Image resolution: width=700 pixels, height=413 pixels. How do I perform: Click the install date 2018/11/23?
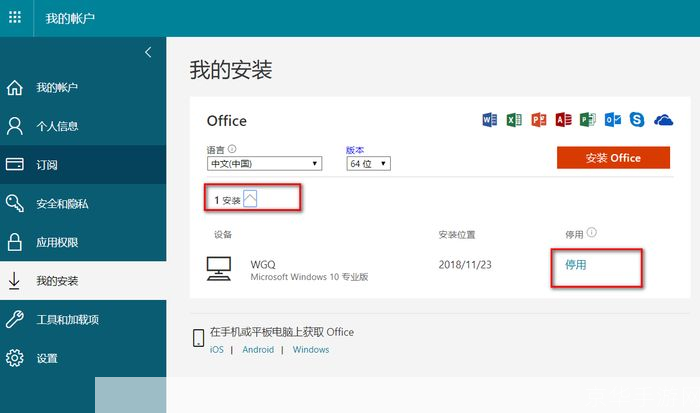(x=465, y=265)
